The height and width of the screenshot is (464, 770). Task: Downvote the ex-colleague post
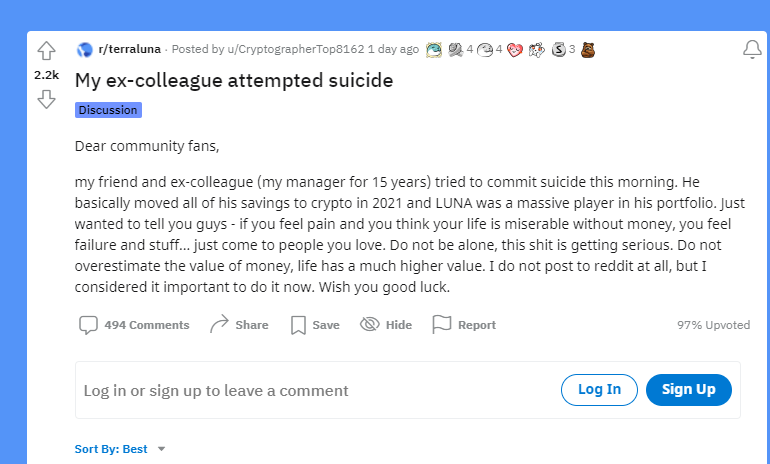click(46, 98)
